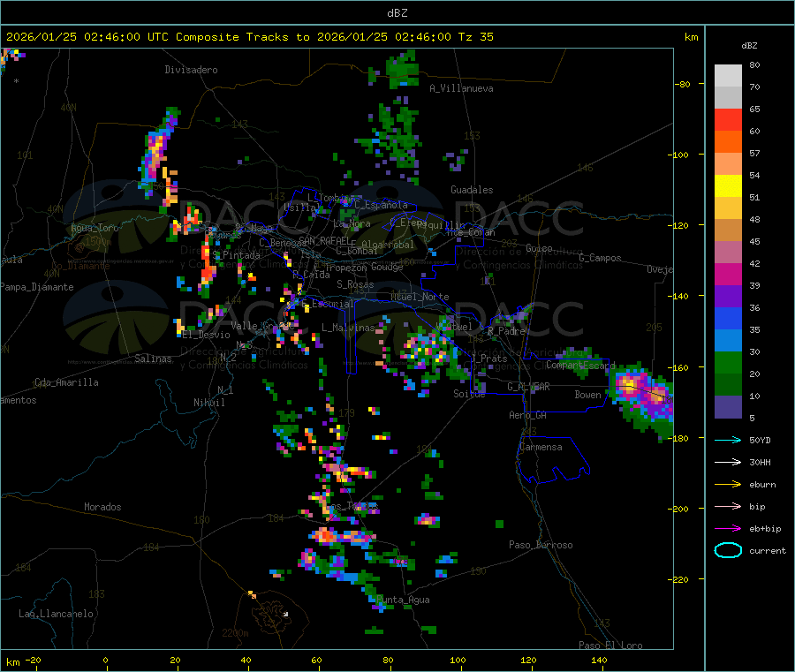Click the 'S_Rosas' map label

[355, 284]
